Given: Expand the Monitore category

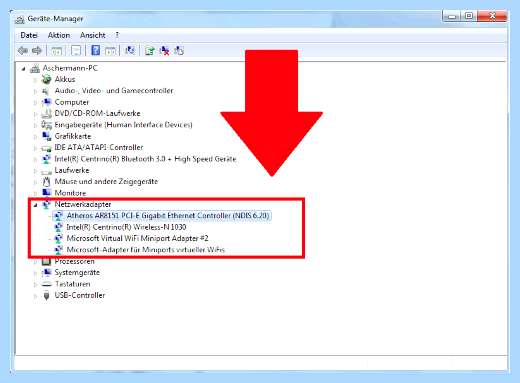Looking at the screenshot, I should pyautogui.click(x=35, y=193).
